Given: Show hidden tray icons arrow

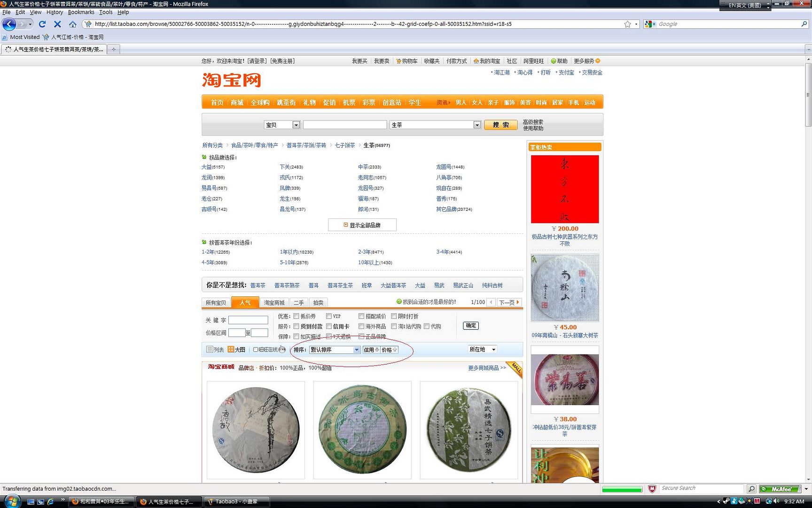Looking at the screenshot, I should (x=718, y=501).
